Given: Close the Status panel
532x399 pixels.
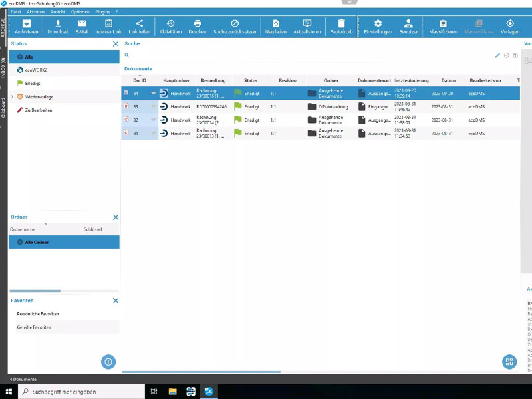Looking at the screenshot, I should point(116,44).
